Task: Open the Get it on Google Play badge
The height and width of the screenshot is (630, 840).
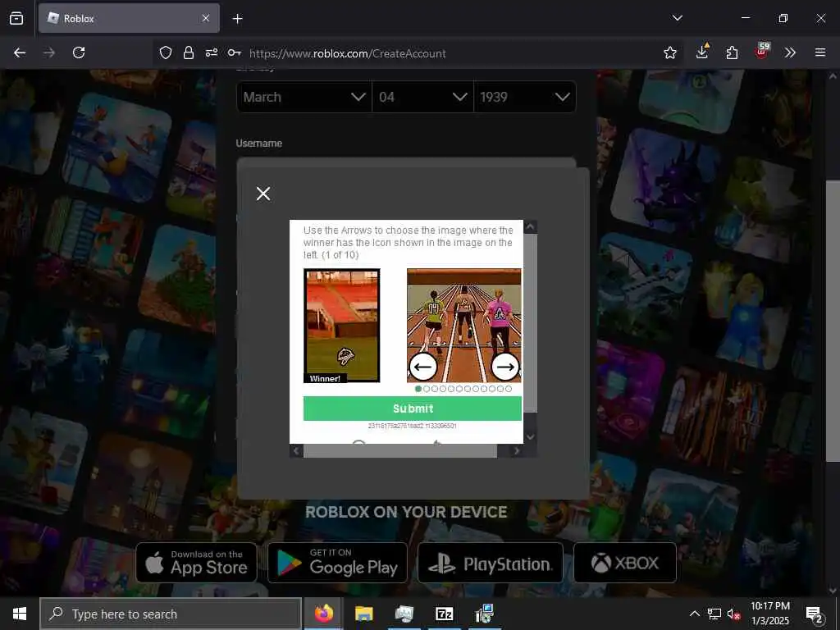Action: pyautogui.click(x=337, y=563)
